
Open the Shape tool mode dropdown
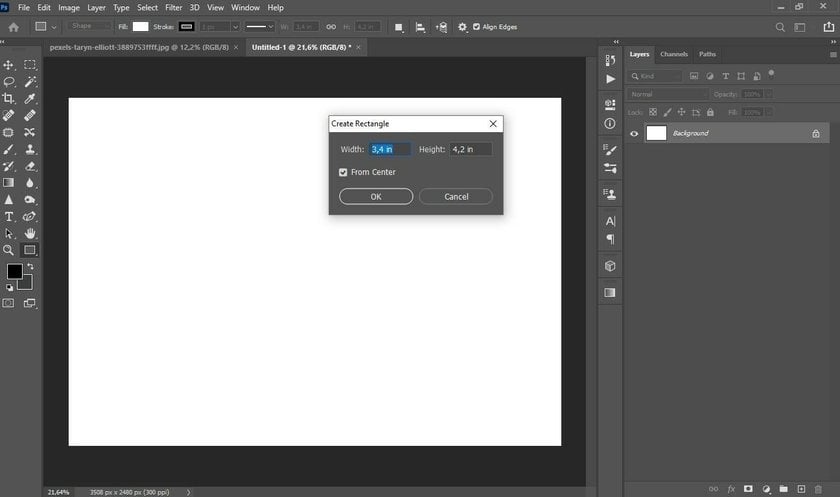coord(89,26)
